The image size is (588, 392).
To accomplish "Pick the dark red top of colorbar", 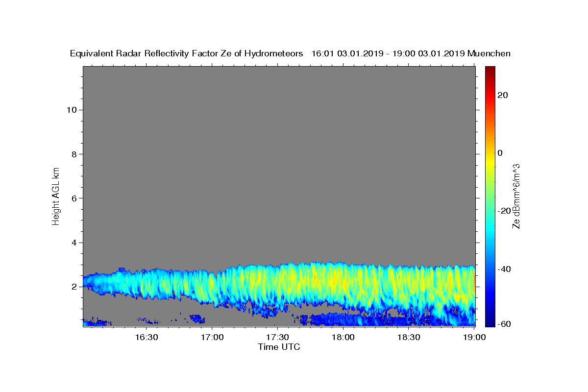I will point(490,70).
